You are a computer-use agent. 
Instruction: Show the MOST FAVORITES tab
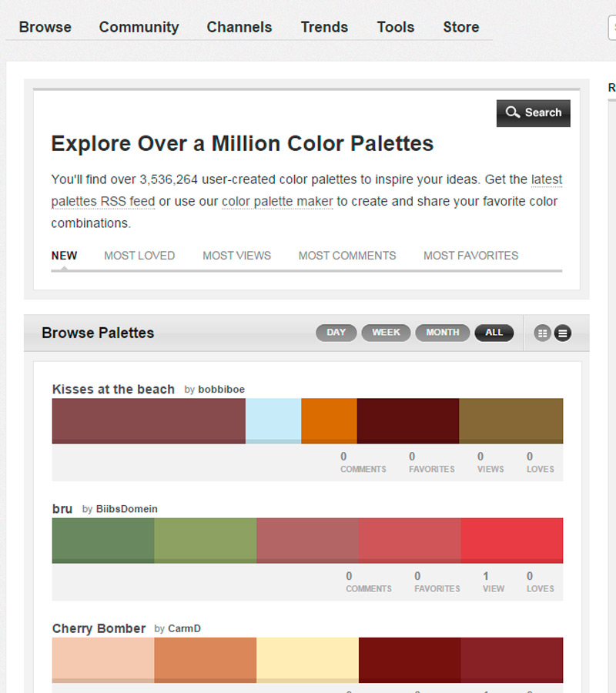coord(470,256)
